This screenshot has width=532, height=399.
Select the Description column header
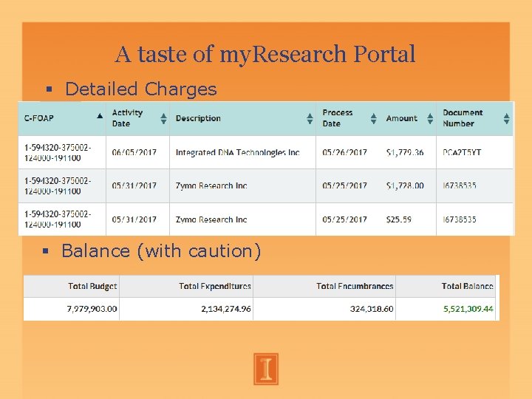[x=242, y=118]
